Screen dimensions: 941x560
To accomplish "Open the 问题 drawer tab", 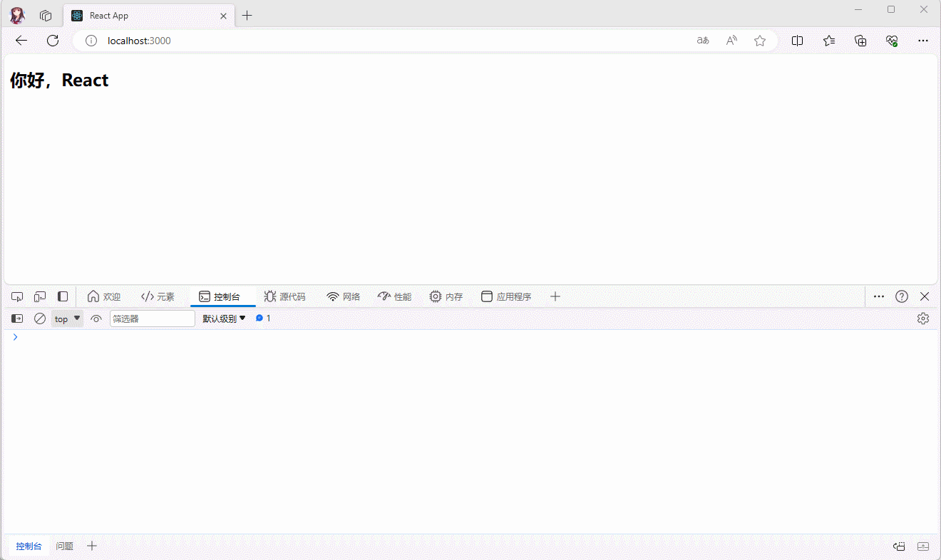I will pyautogui.click(x=65, y=546).
